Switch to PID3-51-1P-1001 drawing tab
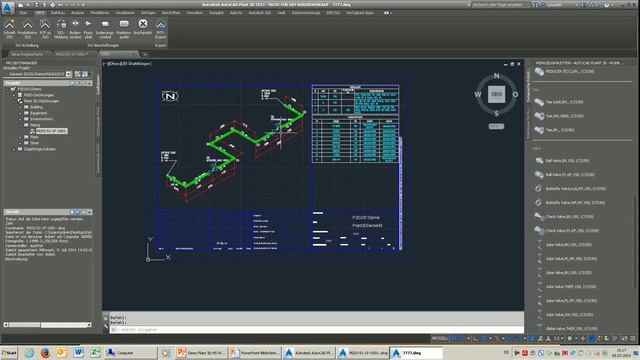640x360 pixels. click(72, 54)
